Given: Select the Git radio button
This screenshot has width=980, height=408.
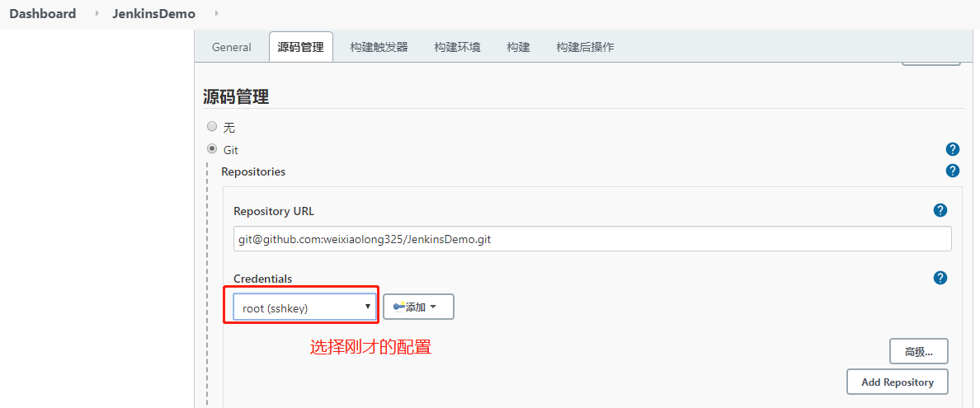Looking at the screenshot, I should (x=212, y=149).
